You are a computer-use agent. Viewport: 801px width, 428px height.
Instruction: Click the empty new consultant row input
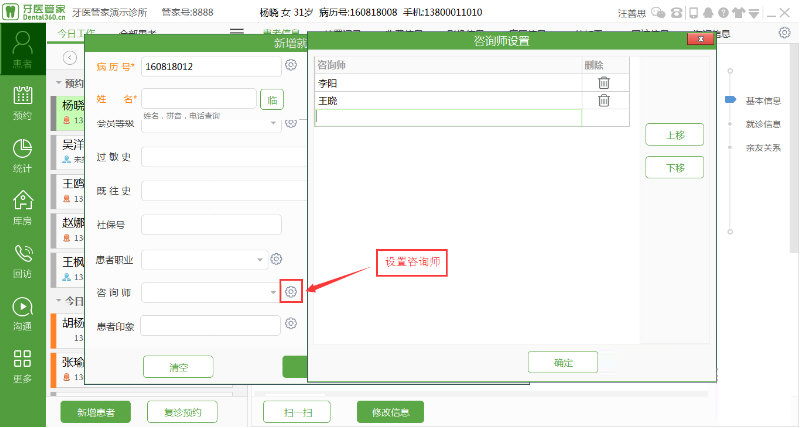coord(449,117)
